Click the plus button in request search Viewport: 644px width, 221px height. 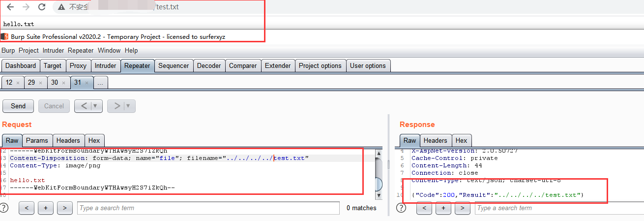tap(46, 208)
